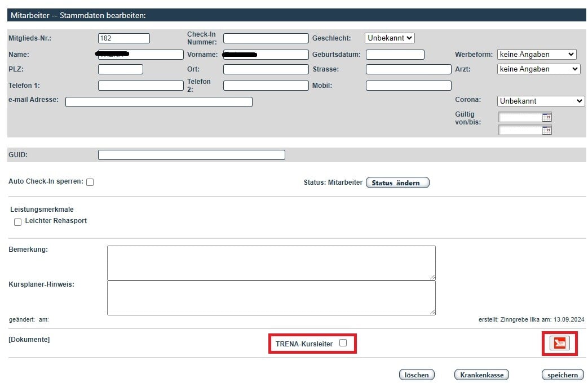Expand the Werbeform dropdown
The height and width of the screenshot is (383, 588).
point(537,55)
